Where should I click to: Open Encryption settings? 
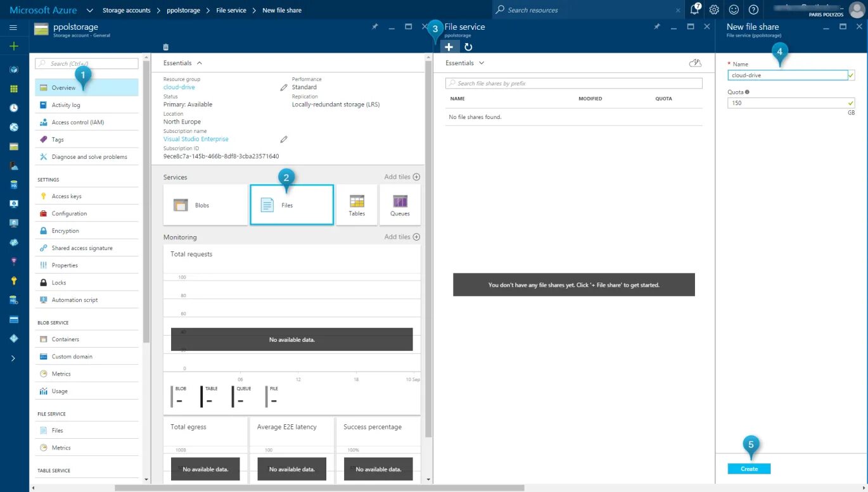tap(87, 230)
